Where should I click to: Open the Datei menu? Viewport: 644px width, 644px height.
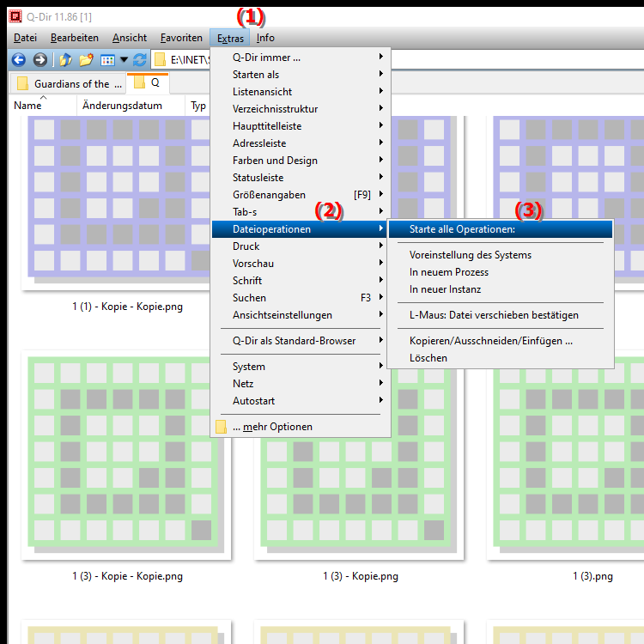[x=26, y=38]
